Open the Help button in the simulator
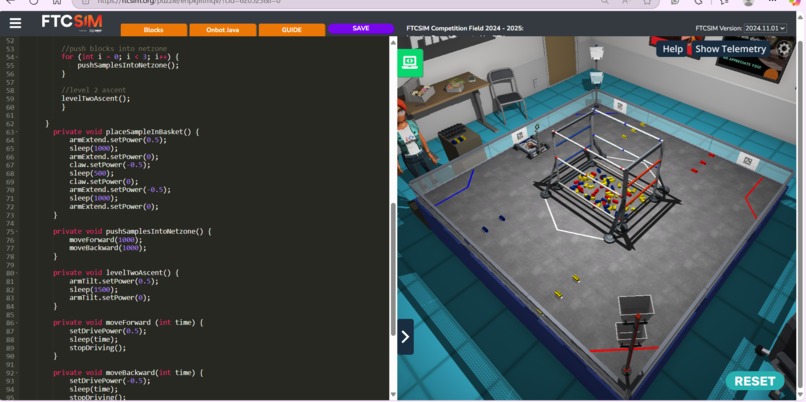Image resolution: width=806 pixels, height=402 pixels. pos(672,49)
